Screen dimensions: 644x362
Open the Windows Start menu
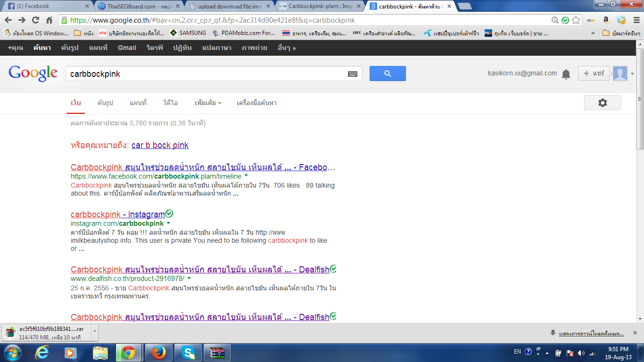pos(12,352)
